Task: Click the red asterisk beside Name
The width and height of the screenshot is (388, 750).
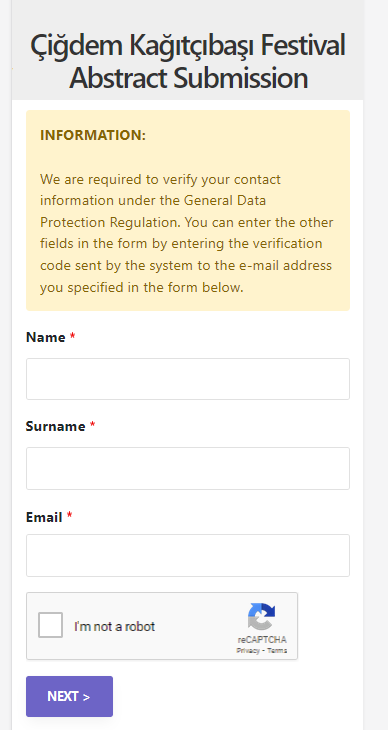Action: [x=73, y=336]
